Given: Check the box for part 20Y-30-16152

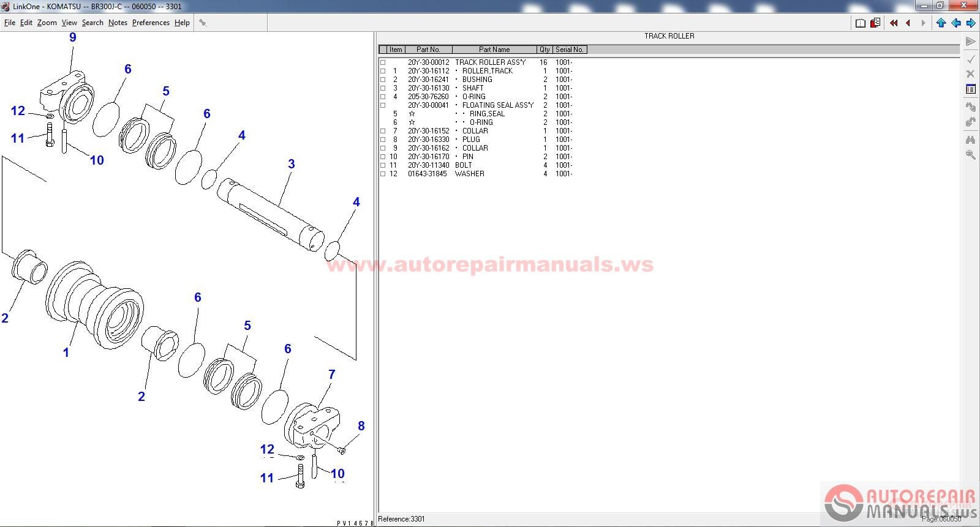Looking at the screenshot, I should click(x=383, y=131).
